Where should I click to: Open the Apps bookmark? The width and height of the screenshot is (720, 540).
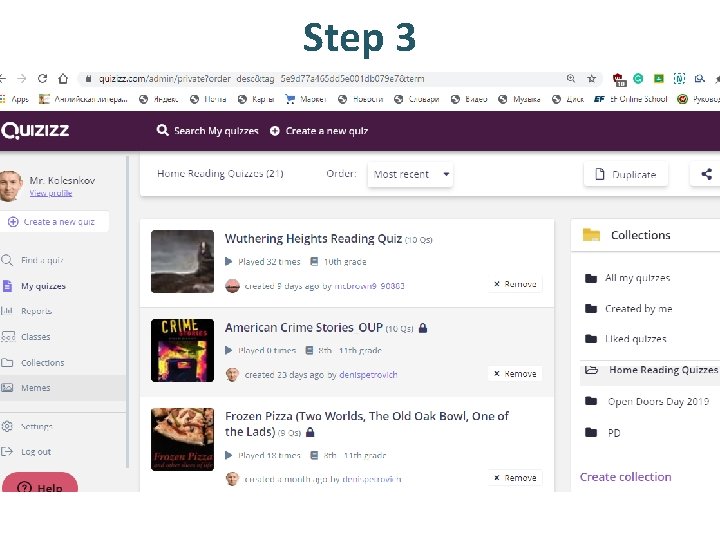click(15, 99)
